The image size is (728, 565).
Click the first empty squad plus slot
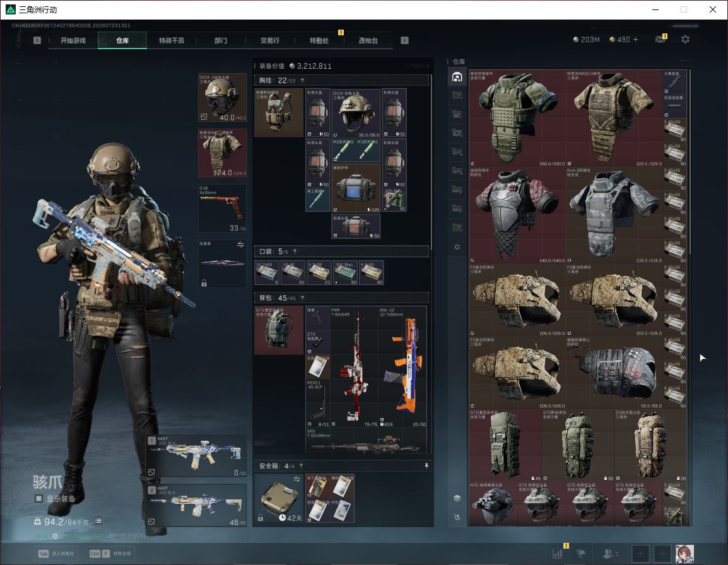pos(640,553)
